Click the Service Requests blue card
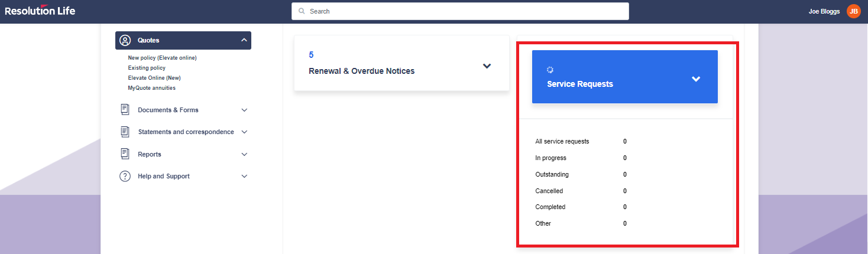 point(625,77)
